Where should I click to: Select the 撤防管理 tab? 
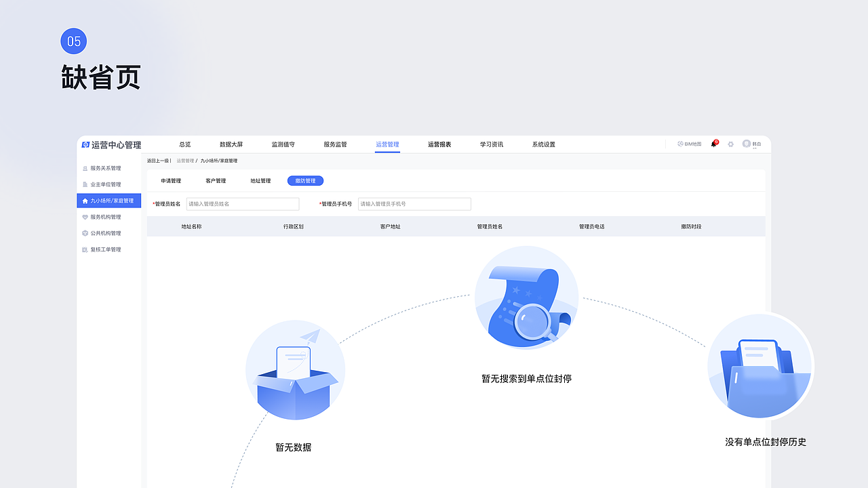tap(305, 181)
